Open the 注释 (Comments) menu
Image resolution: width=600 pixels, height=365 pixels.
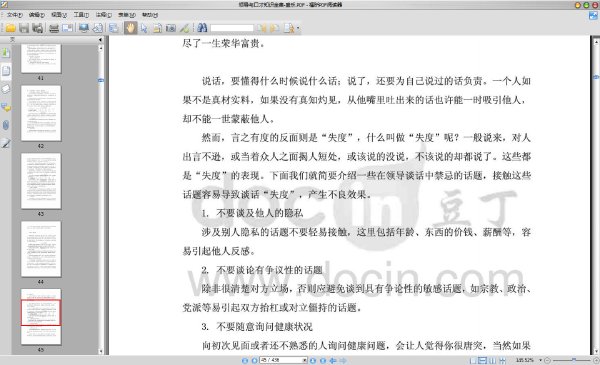click(103, 15)
